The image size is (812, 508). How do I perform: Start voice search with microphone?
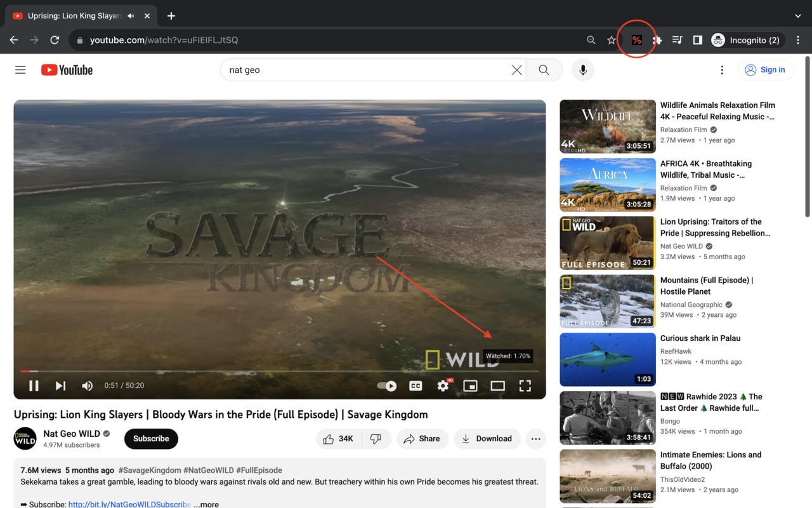pos(583,70)
